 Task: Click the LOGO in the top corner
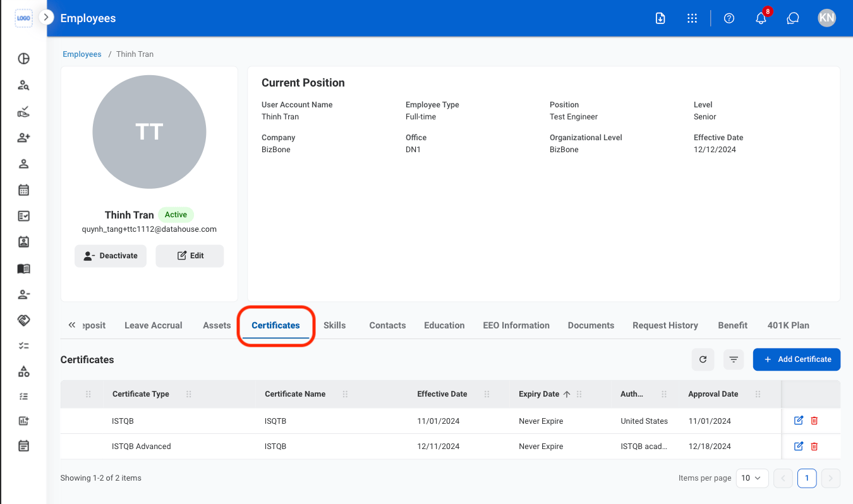click(x=23, y=18)
